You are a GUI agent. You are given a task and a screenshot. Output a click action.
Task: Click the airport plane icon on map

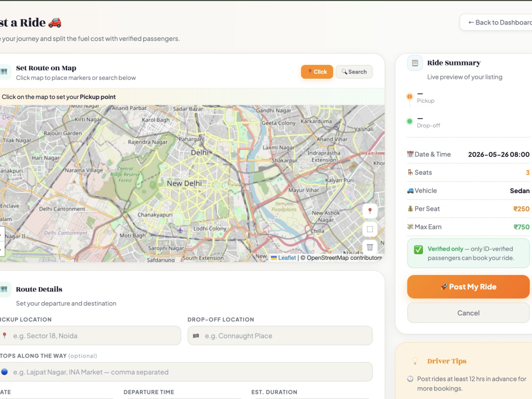point(180,230)
